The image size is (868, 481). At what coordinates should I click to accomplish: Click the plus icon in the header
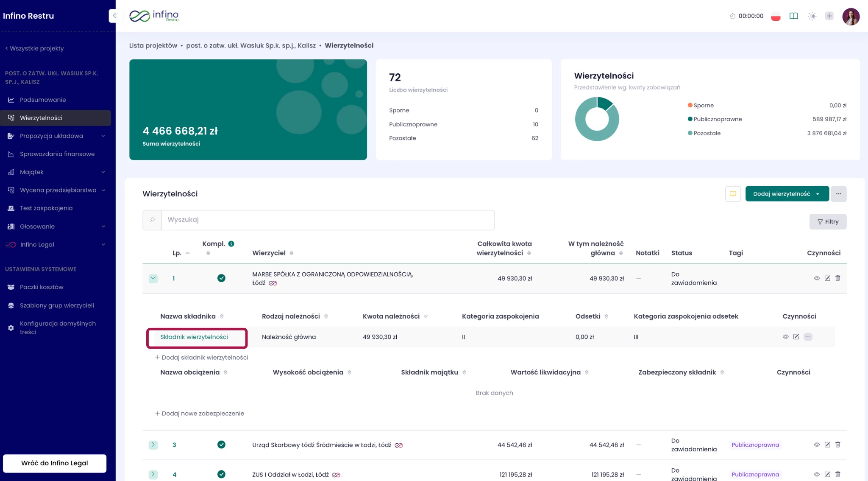[829, 16]
